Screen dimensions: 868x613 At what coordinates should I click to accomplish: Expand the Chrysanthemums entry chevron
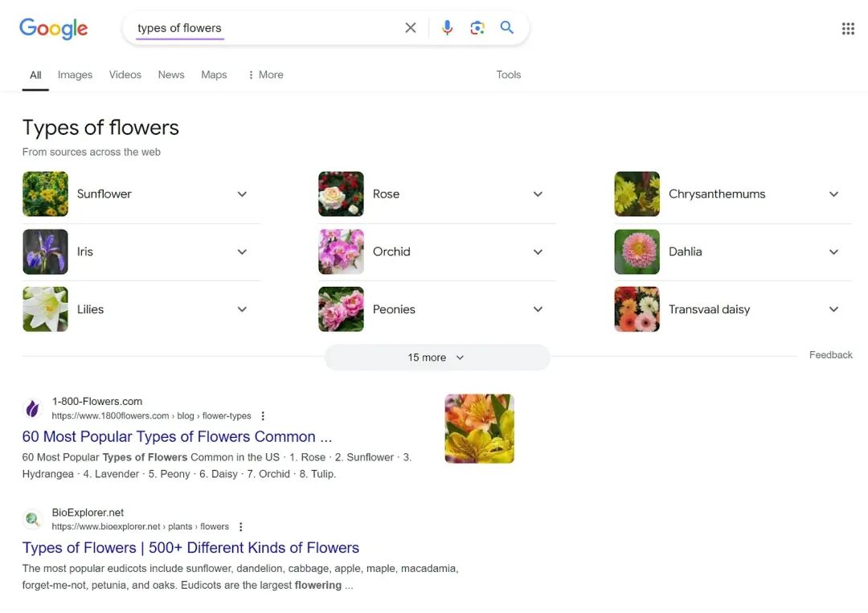pos(833,194)
